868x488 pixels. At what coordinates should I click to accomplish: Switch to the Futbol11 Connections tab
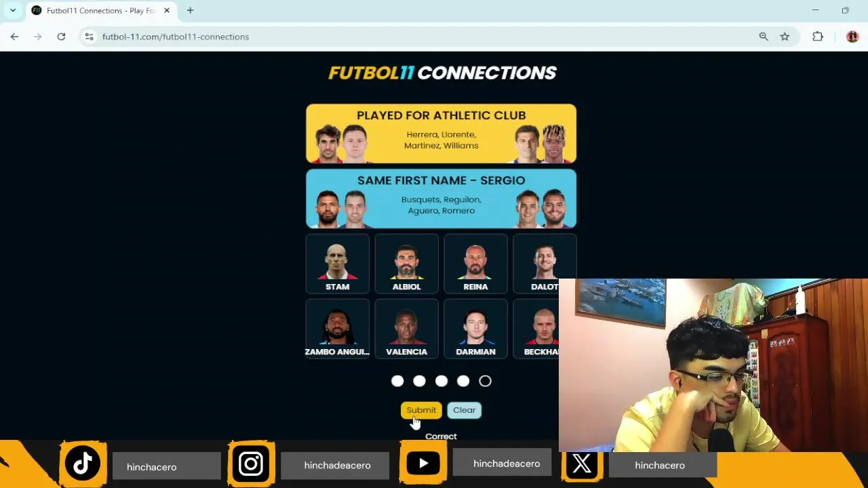point(100,10)
